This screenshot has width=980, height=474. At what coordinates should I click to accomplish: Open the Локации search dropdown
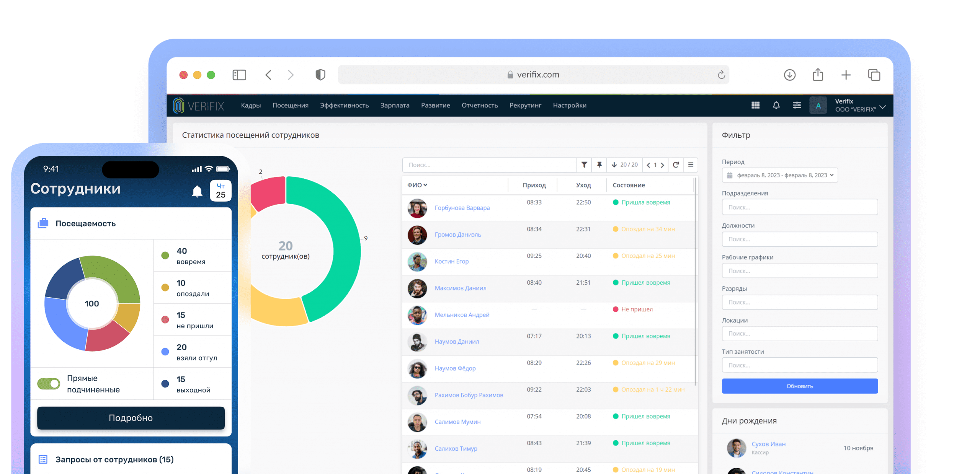pyautogui.click(x=799, y=334)
